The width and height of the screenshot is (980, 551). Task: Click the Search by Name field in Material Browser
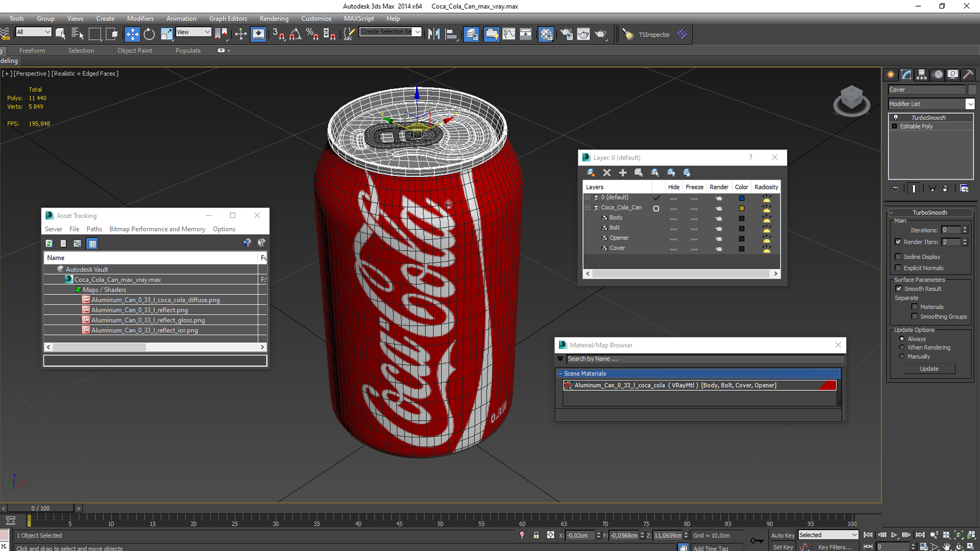tap(705, 359)
